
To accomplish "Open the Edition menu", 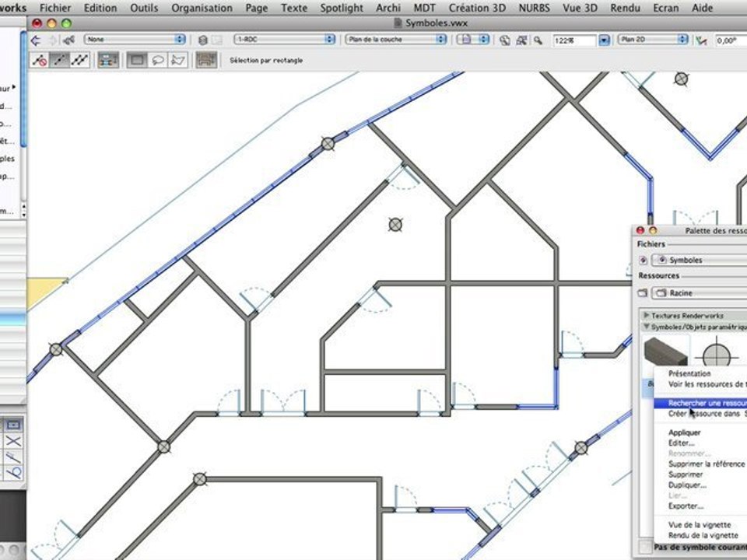I will [100, 8].
